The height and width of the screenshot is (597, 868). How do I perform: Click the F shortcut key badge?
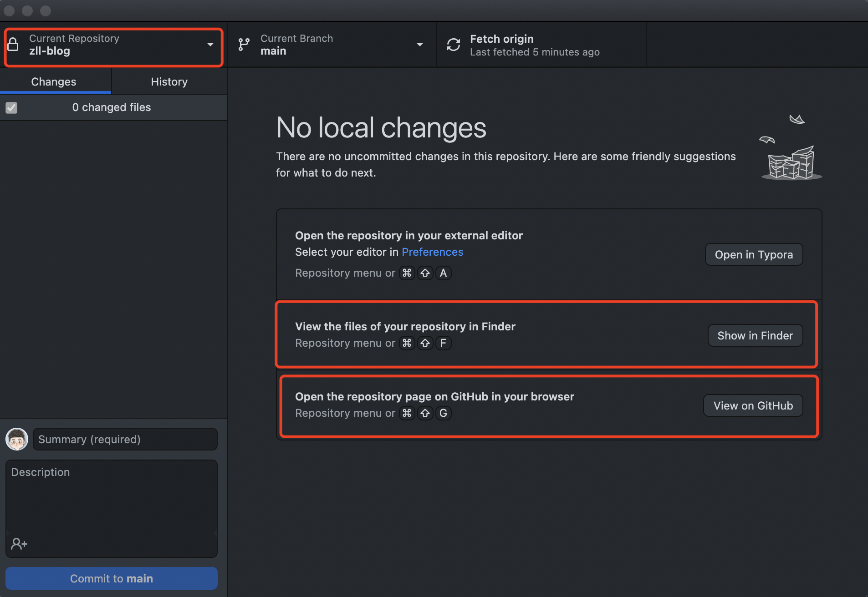pos(443,343)
